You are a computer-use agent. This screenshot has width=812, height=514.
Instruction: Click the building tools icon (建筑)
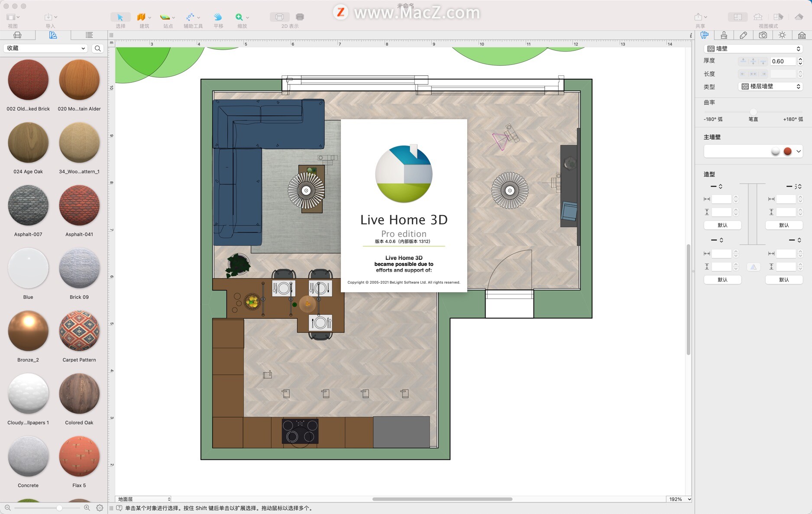[141, 17]
